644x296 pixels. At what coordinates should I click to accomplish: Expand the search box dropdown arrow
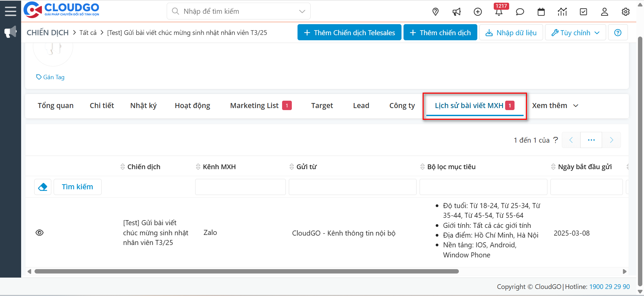(302, 11)
